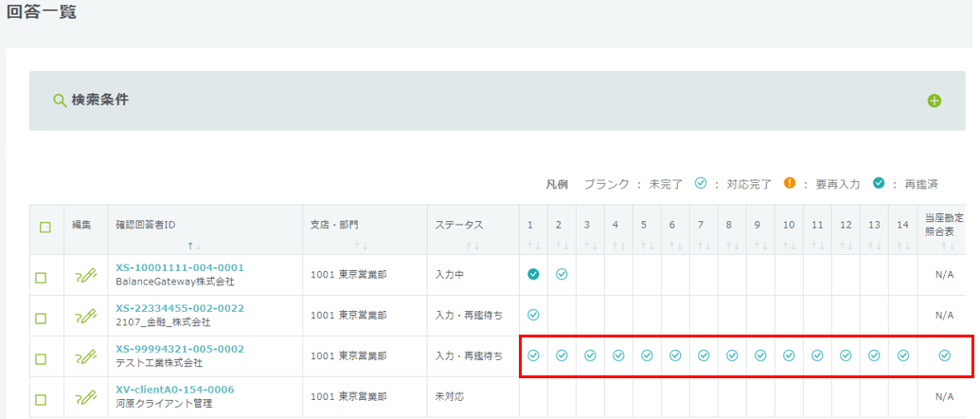Click edit pencil icon for 河原クライアント管理 row
This screenshot has width=980, height=419.
tap(86, 398)
